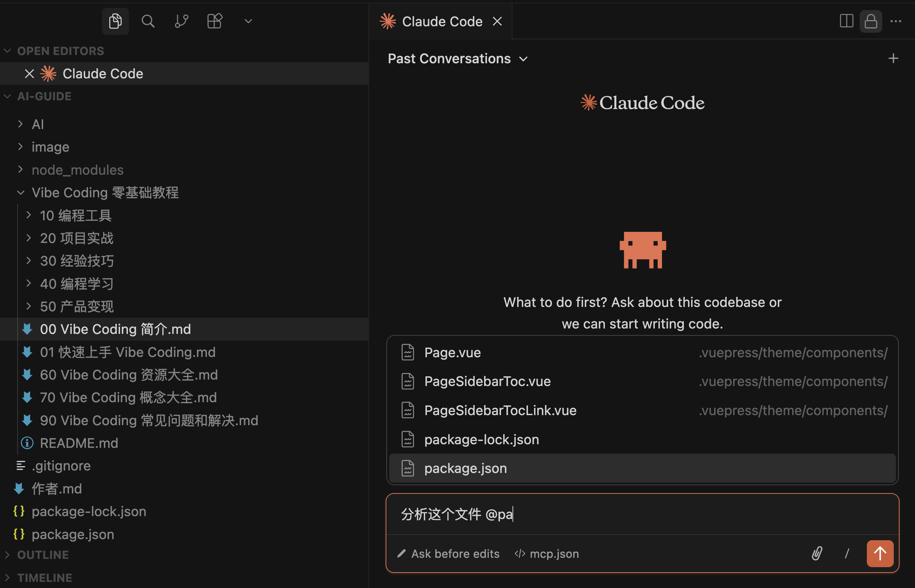The width and height of the screenshot is (915, 588).
Task: Open the editor more actions menu
Action: [x=896, y=21]
